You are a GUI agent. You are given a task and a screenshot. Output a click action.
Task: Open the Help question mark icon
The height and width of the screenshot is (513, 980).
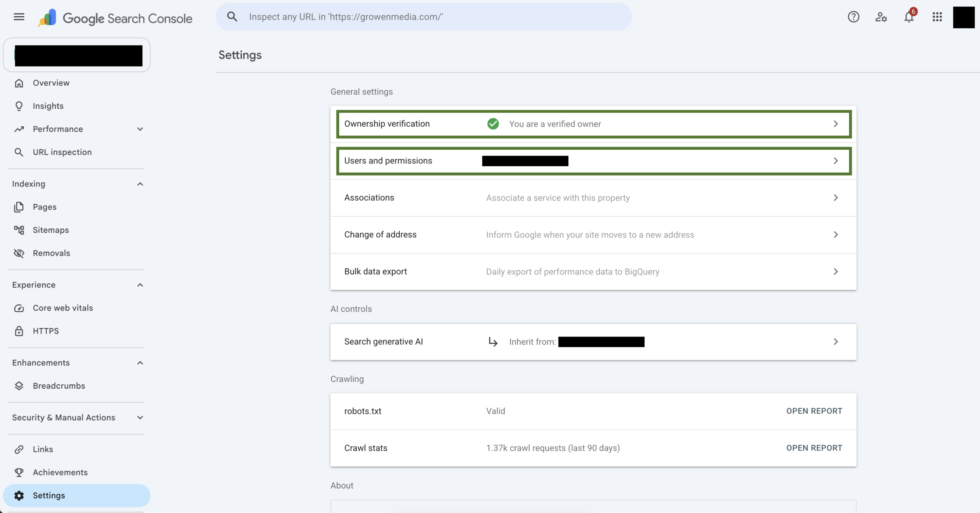point(853,17)
